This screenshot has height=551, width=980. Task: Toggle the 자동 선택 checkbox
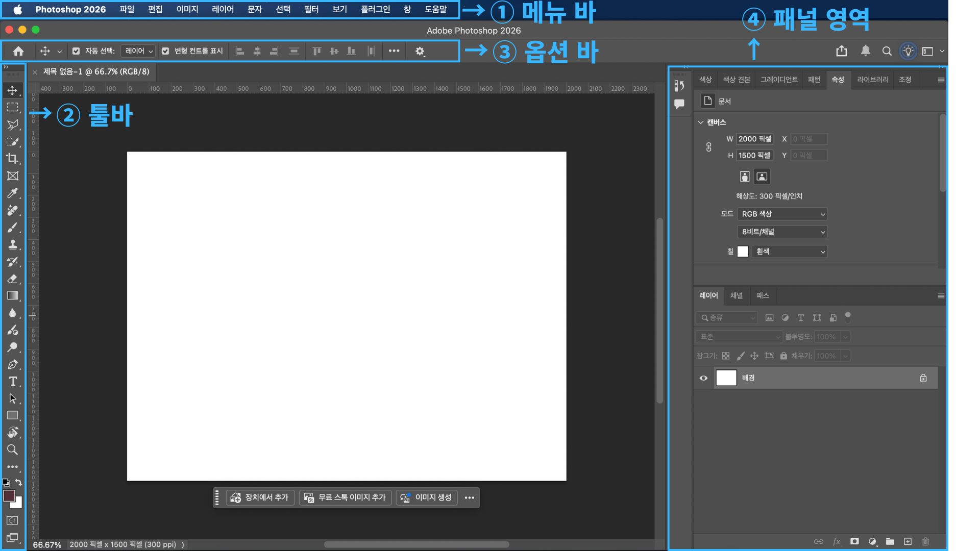tap(76, 51)
